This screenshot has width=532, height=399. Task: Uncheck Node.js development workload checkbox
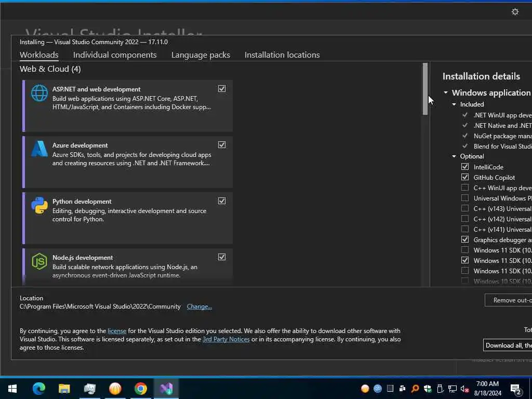click(221, 257)
